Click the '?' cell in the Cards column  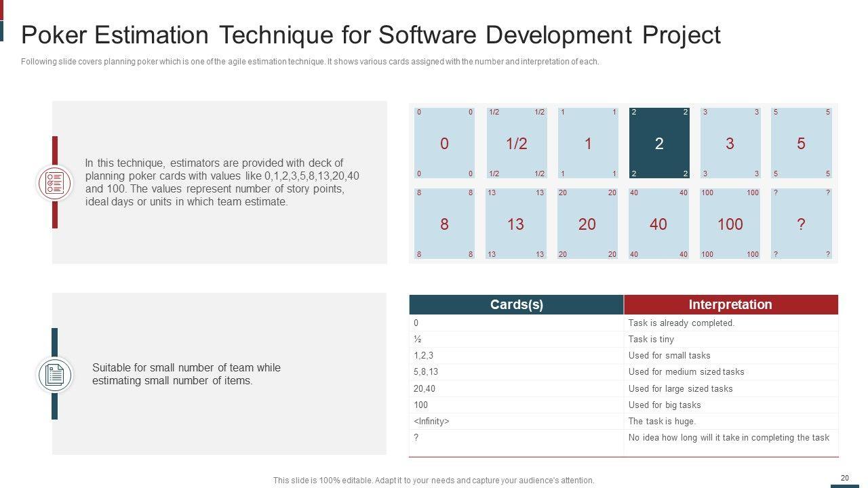tap(516, 443)
